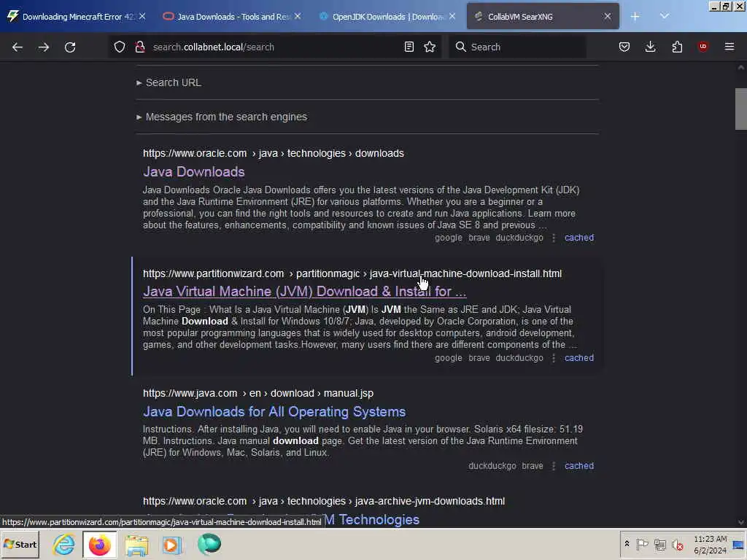This screenshot has height=560, width=747.
Task: Open a new tab with plus button
Action: tap(635, 17)
